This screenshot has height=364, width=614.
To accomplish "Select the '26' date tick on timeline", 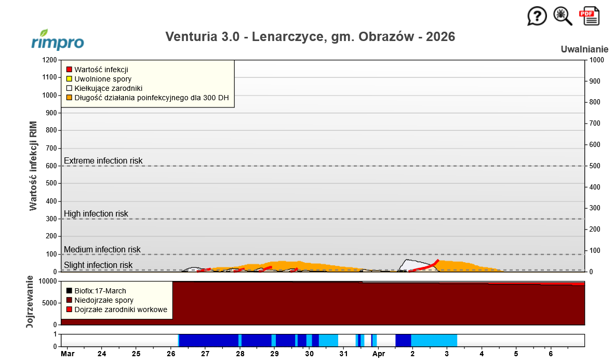I will pyautogui.click(x=171, y=354).
